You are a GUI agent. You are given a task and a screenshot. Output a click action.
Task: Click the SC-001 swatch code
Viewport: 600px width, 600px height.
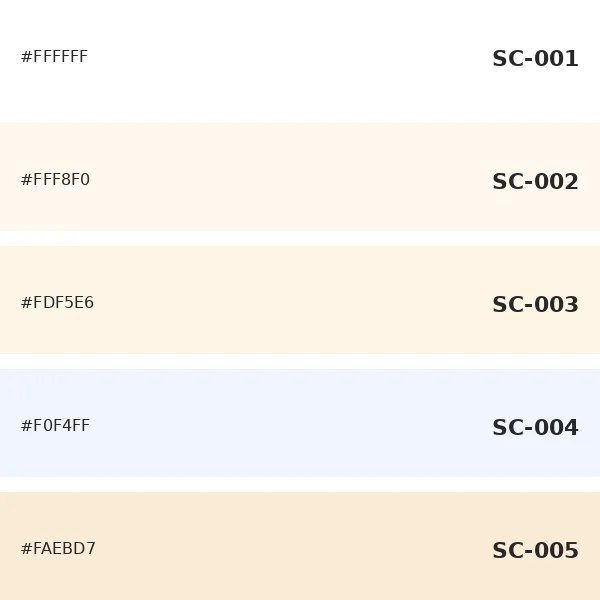point(535,59)
